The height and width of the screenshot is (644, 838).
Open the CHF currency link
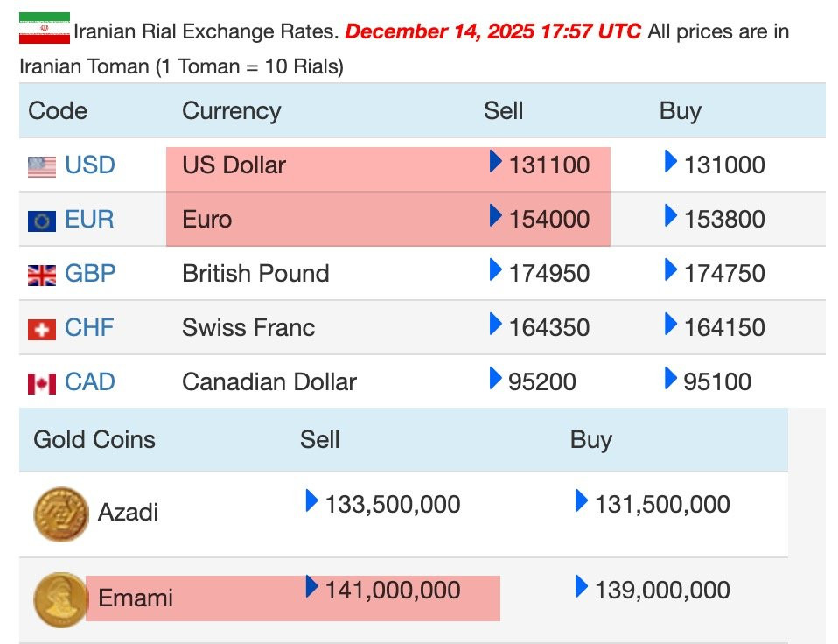pyautogui.click(x=89, y=327)
